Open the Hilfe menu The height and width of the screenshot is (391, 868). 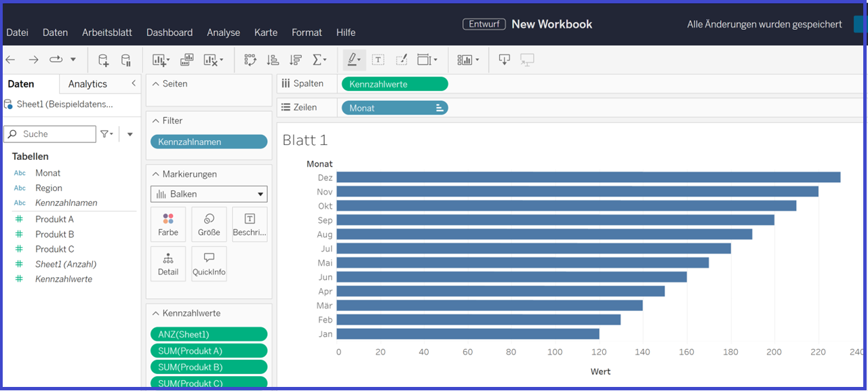(x=346, y=33)
